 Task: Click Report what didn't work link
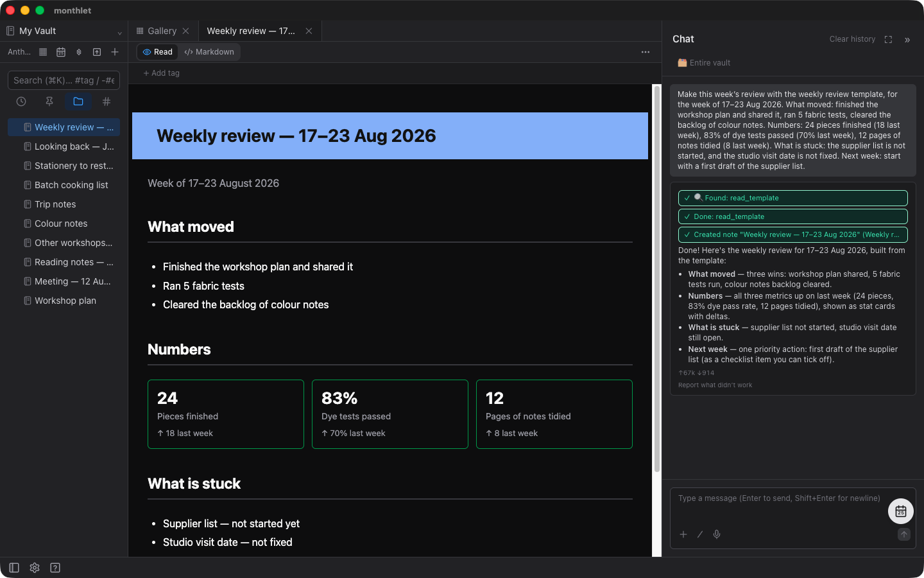(x=715, y=385)
